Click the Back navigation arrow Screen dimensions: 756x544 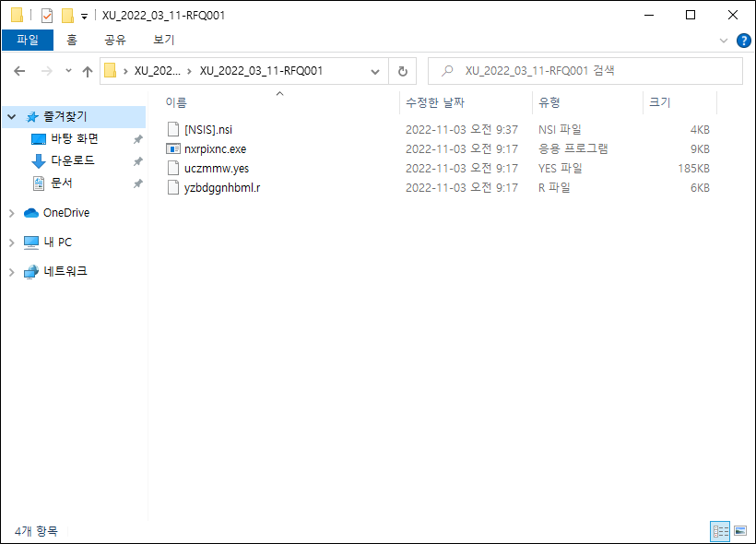19,71
